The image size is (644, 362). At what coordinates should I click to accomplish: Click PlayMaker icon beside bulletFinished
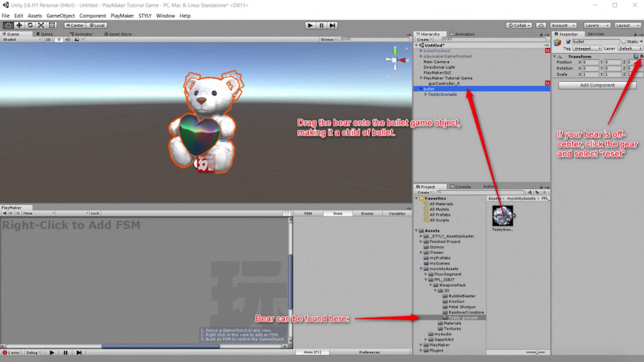click(547, 51)
